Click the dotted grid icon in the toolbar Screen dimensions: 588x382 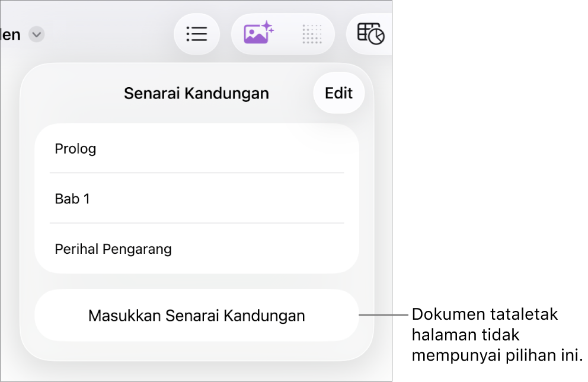coord(312,34)
